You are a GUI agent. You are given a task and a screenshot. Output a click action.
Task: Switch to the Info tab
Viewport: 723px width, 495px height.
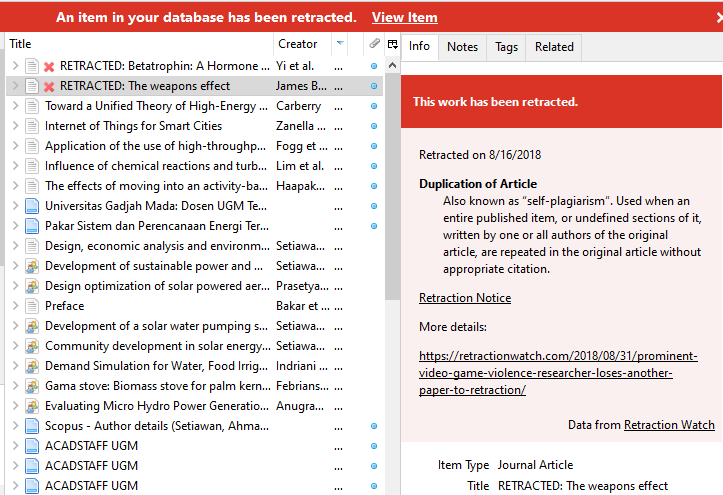[x=419, y=46]
